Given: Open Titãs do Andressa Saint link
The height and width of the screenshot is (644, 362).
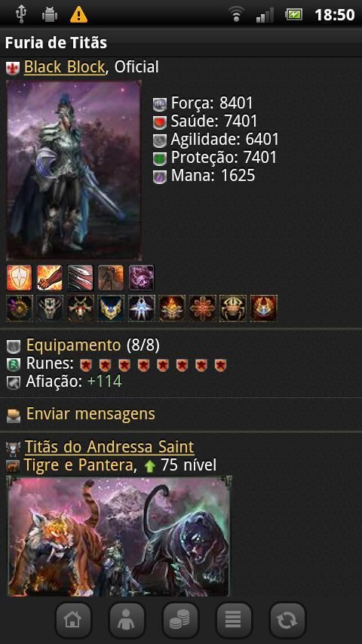Looking at the screenshot, I should pyautogui.click(x=109, y=446).
